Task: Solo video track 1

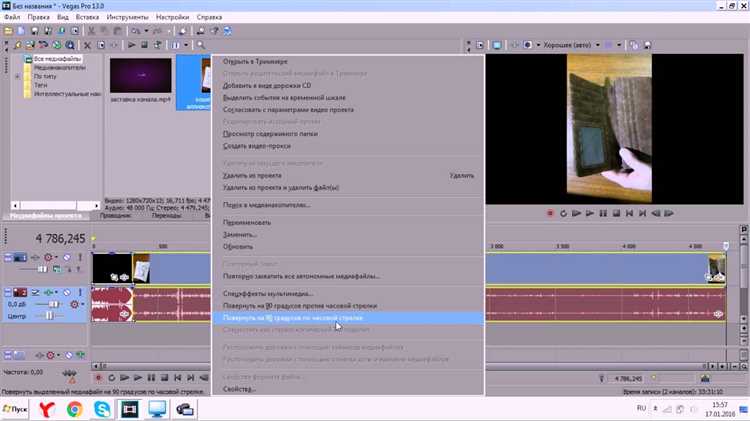Action: click(x=80, y=257)
